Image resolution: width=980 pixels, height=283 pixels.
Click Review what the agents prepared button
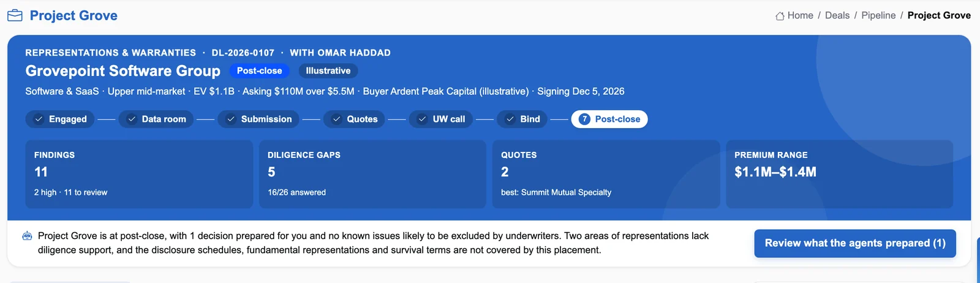(855, 243)
